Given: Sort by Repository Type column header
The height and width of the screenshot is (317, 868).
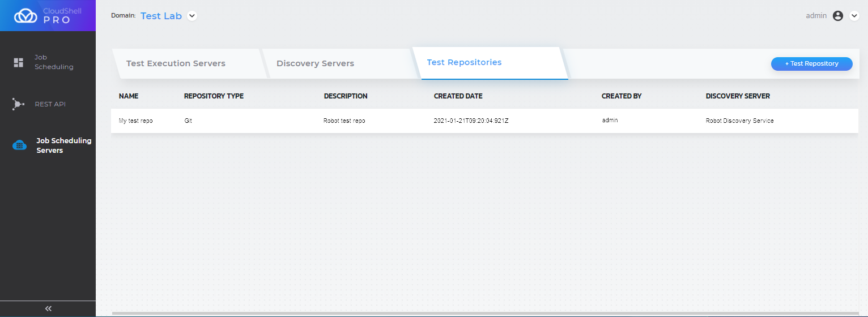Looking at the screenshot, I should pos(214,96).
